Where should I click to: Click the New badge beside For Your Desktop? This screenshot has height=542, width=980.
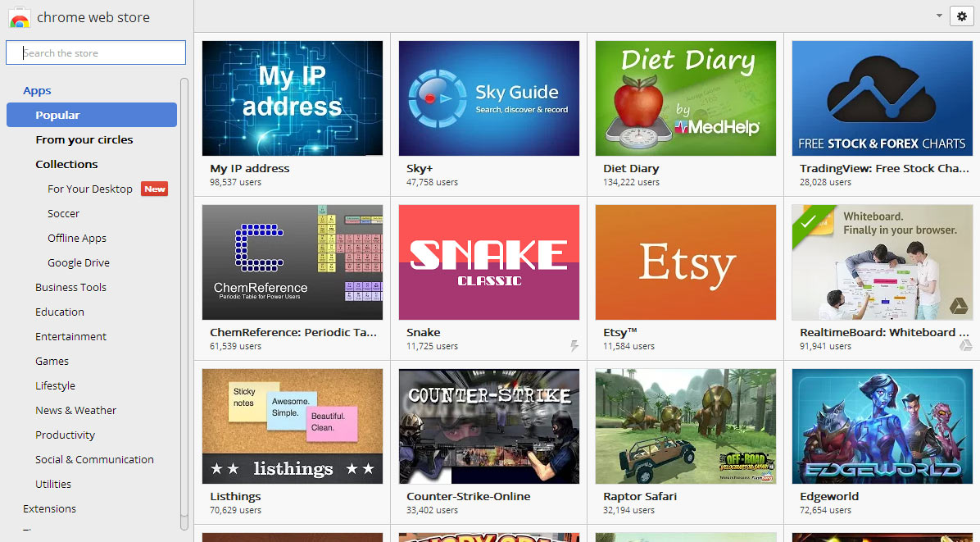(x=154, y=189)
